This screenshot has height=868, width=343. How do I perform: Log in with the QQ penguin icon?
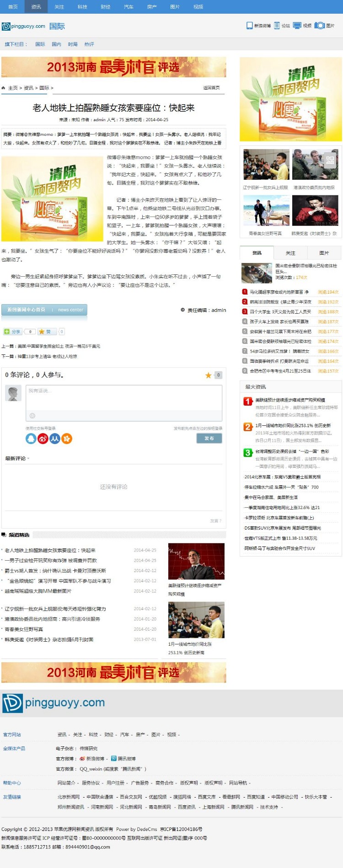[x=31, y=439]
